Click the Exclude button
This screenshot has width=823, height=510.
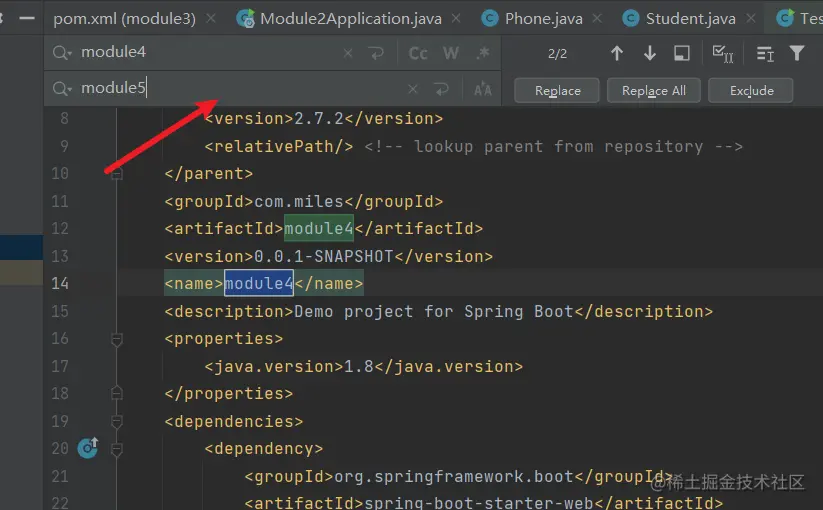751,90
